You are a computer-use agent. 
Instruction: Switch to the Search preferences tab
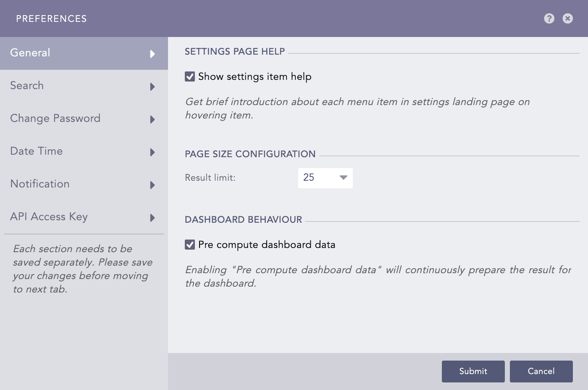tap(27, 86)
